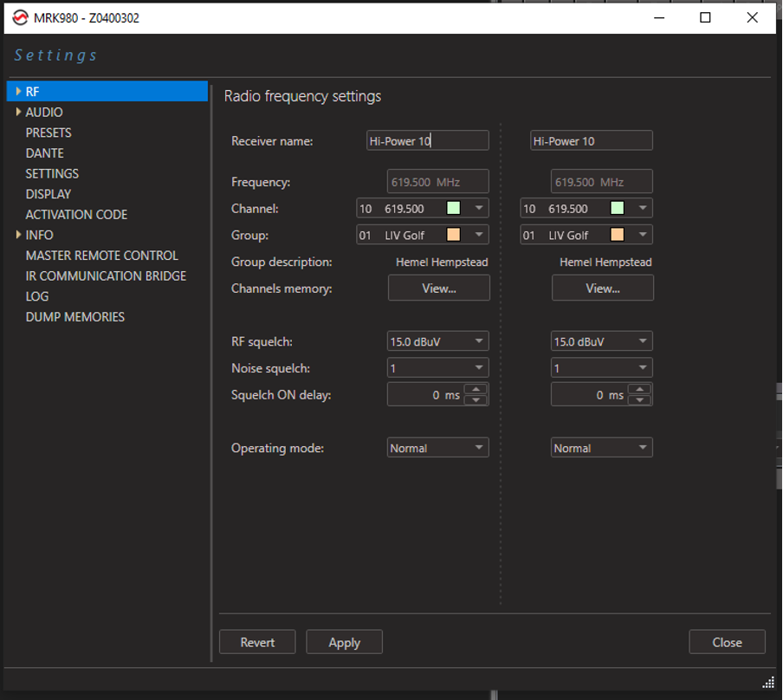Open the left Channels memory View dialog
The height and width of the screenshot is (700, 783).
(438, 288)
